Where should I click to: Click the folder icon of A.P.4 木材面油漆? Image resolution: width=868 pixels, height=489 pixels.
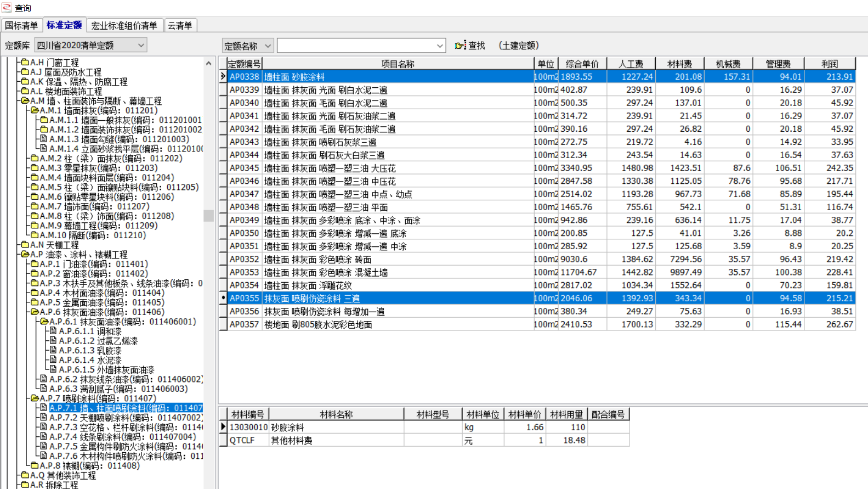click(35, 293)
